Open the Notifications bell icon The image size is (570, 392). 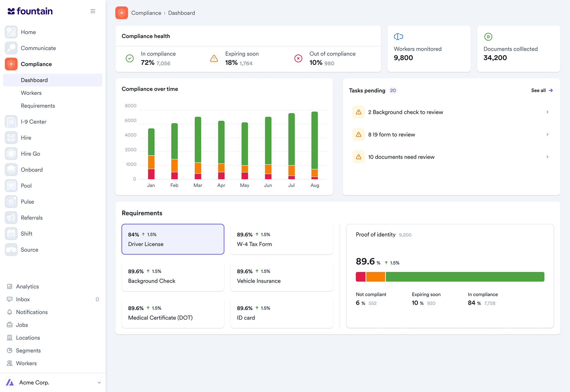(x=10, y=312)
